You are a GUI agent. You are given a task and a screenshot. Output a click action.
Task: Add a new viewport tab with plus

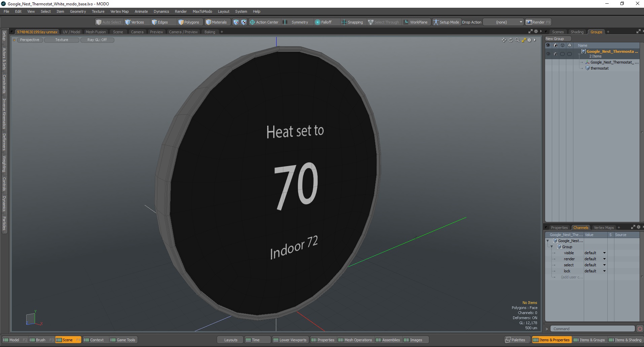click(222, 32)
